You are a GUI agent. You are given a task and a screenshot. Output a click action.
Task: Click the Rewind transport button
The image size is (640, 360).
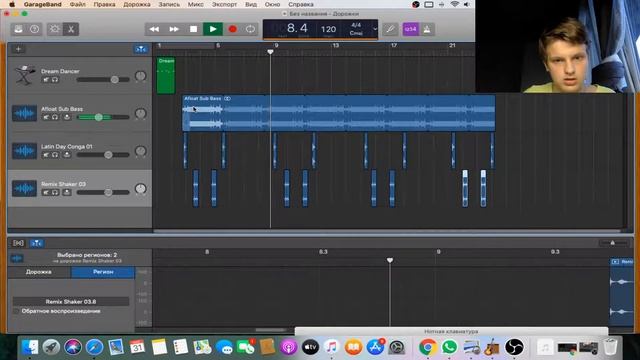[x=154, y=29]
